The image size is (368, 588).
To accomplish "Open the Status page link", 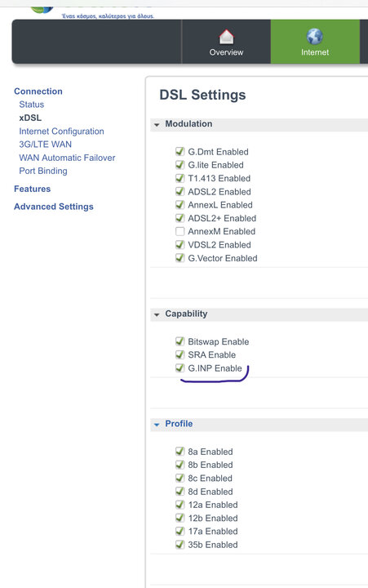I will coord(32,105).
